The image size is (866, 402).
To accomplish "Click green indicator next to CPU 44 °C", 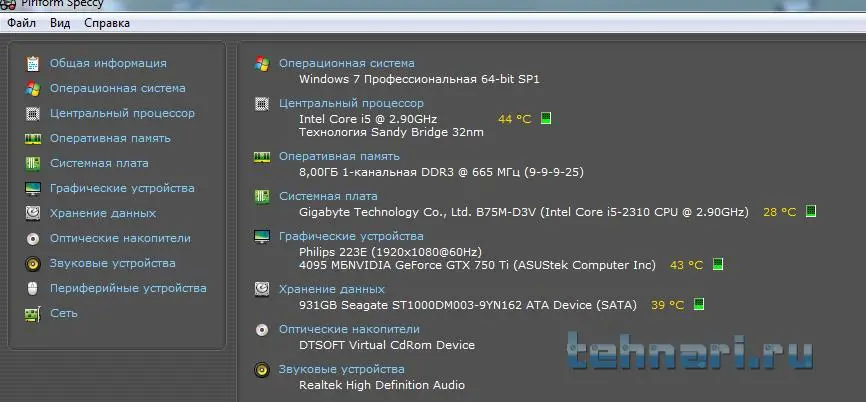I will (x=546, y=118).
